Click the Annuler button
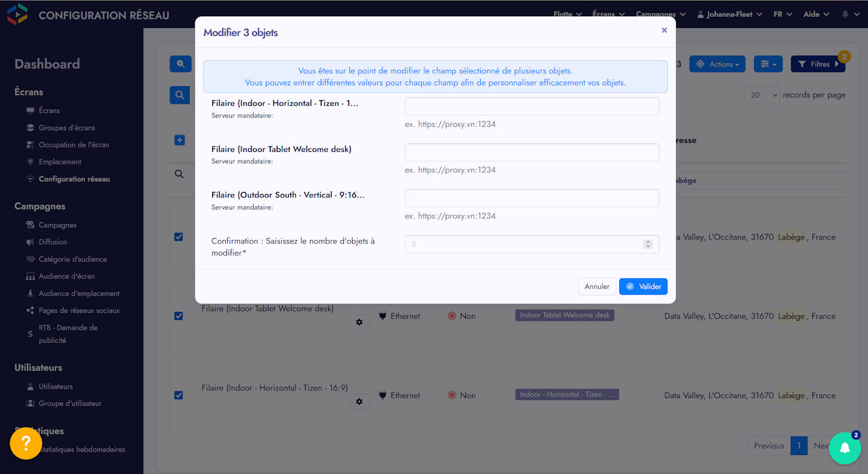868x474 pixels. [x=597, y=287]
